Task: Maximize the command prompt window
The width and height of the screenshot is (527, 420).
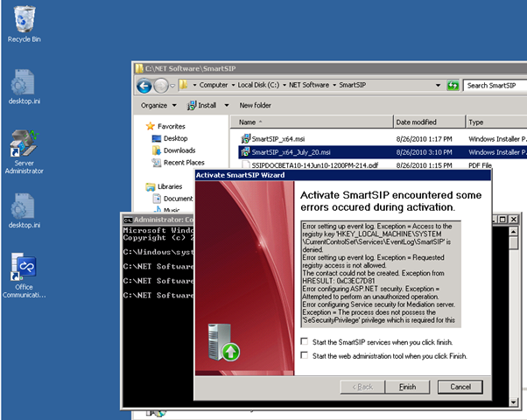Action: [x=502, y=220]
